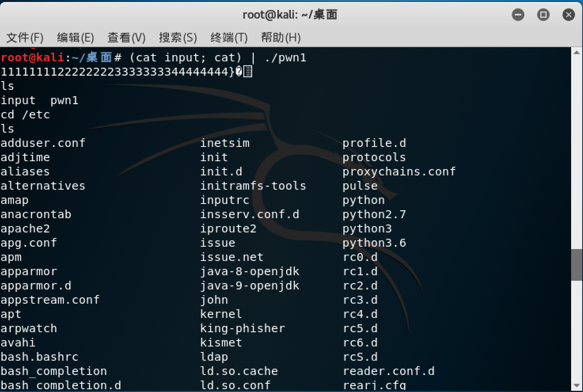Viewport: 583px width, 392px height.
Task: Click 'apg.conf' entry
Action: 29,243
